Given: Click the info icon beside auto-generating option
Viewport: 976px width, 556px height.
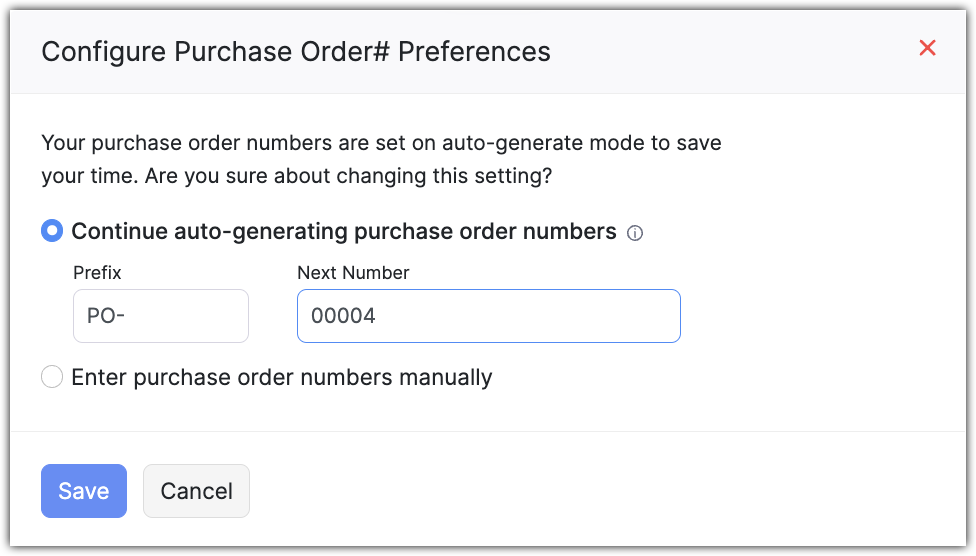Looking at the screenshot, I should point(635,233).
